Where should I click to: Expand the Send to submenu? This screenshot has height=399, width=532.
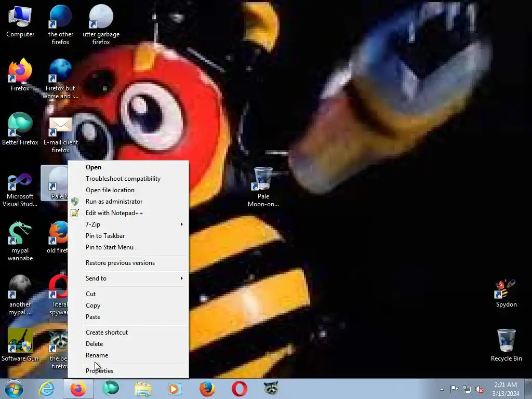pos(128,278)
